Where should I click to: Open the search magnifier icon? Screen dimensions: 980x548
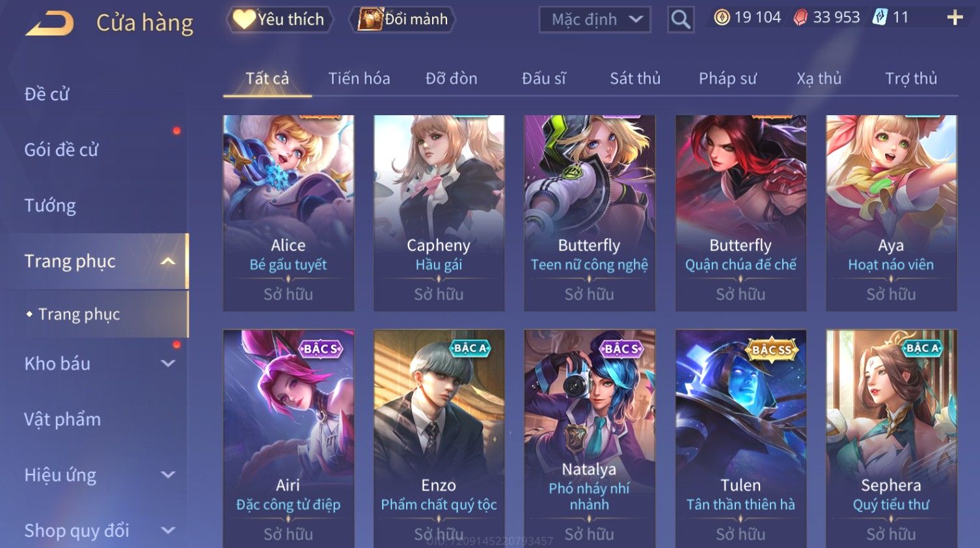click(x=680, y=20)
